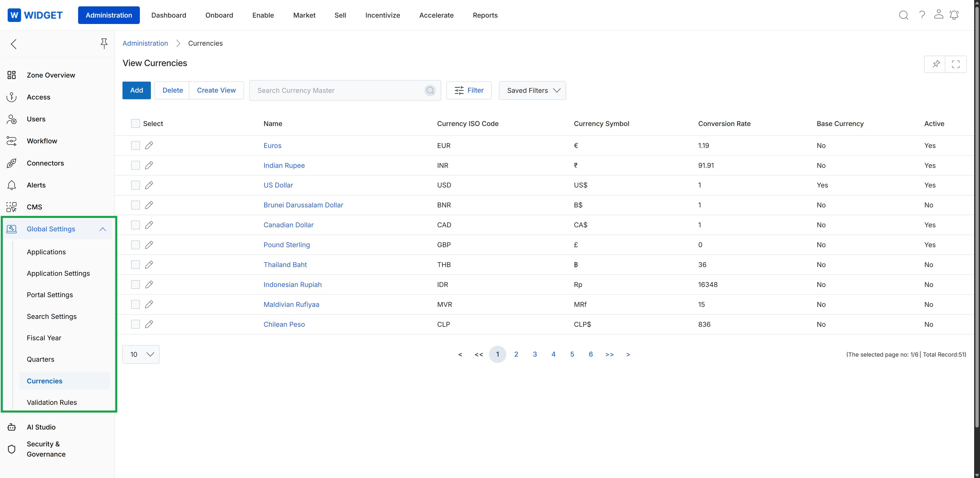The image size is (980, 478).
Task: Open the Filter button
Action: [469, 91]
